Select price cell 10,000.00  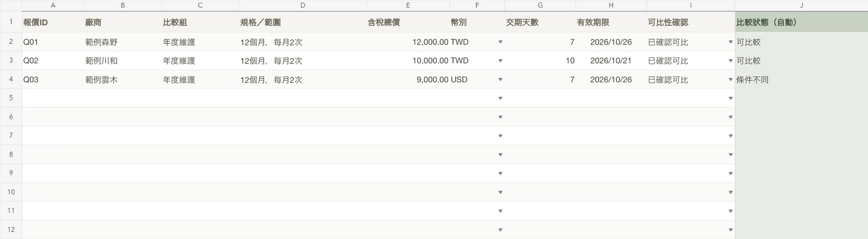pyautogui.click(x=408, y=61)
